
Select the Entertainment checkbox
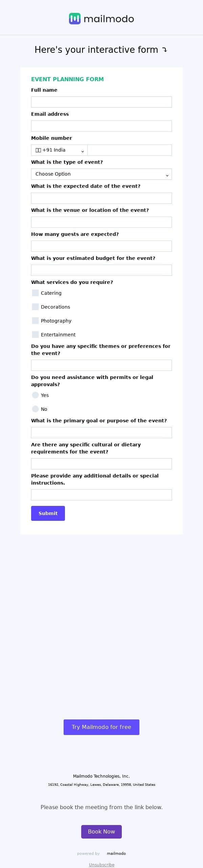[x=35, y=335]
